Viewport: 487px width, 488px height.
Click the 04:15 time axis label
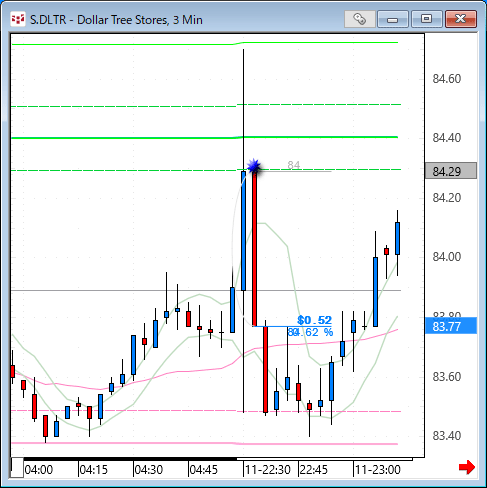click(94, 470)
